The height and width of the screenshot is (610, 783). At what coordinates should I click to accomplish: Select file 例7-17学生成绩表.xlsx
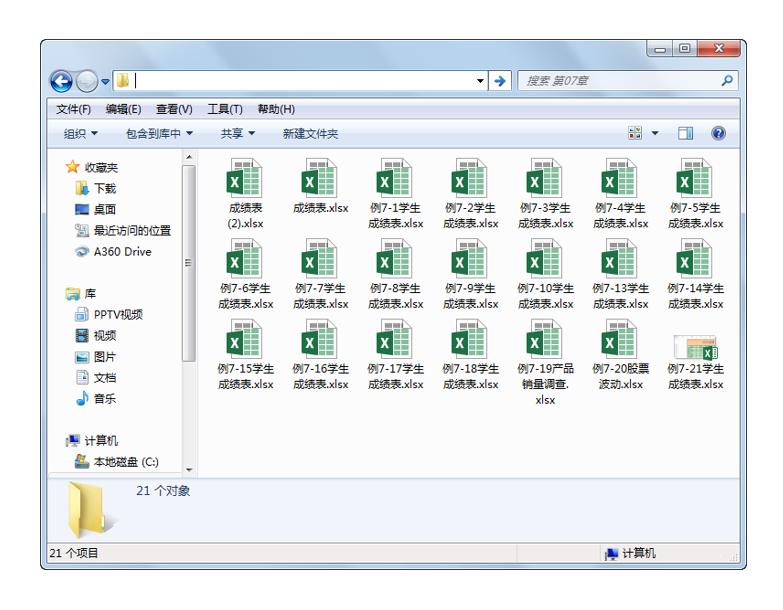[x=395, y=354]
